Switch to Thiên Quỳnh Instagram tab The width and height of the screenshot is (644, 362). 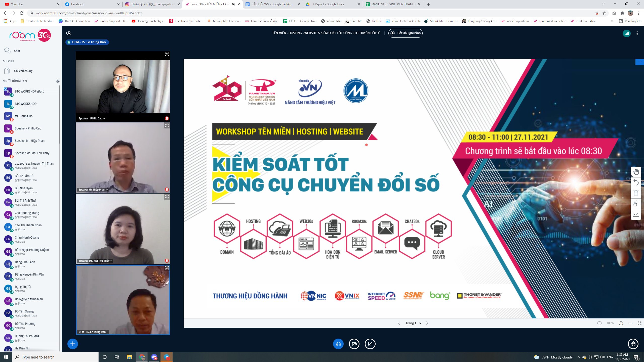(152, 4)
